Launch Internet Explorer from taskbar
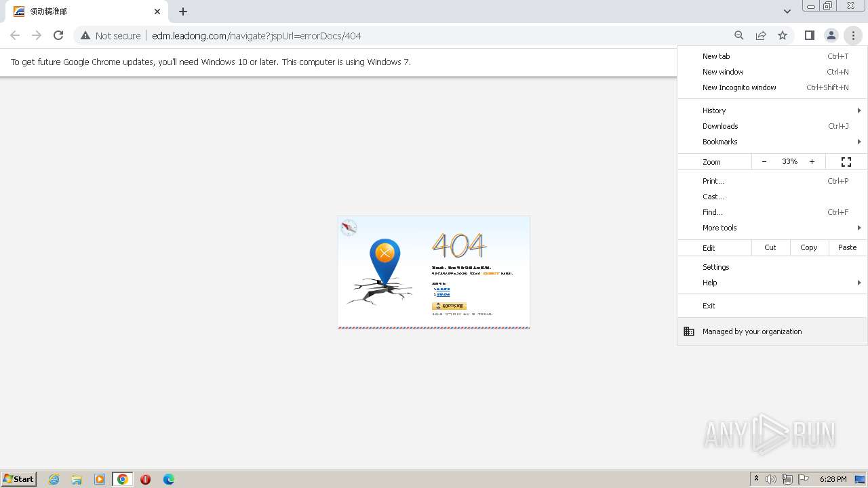The width and height of the screenshot is (868, 488). 54,479
